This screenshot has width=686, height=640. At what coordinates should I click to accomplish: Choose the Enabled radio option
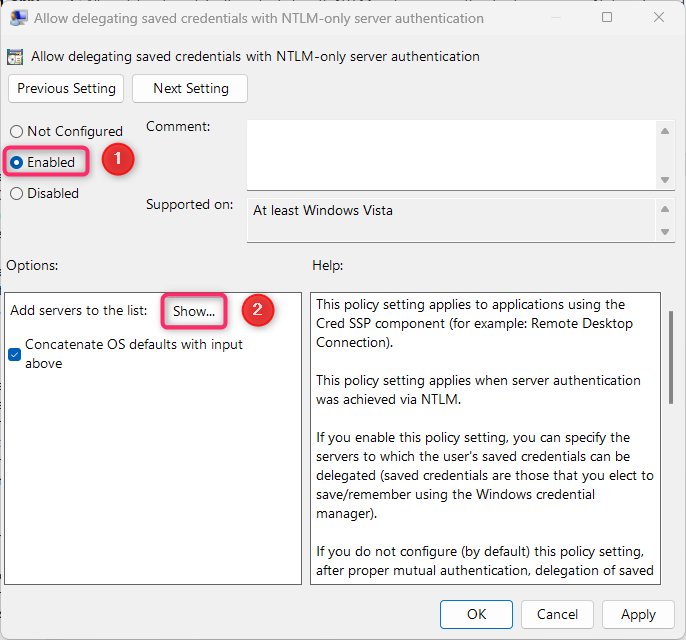pyautogui.click(x=17, y=162)
